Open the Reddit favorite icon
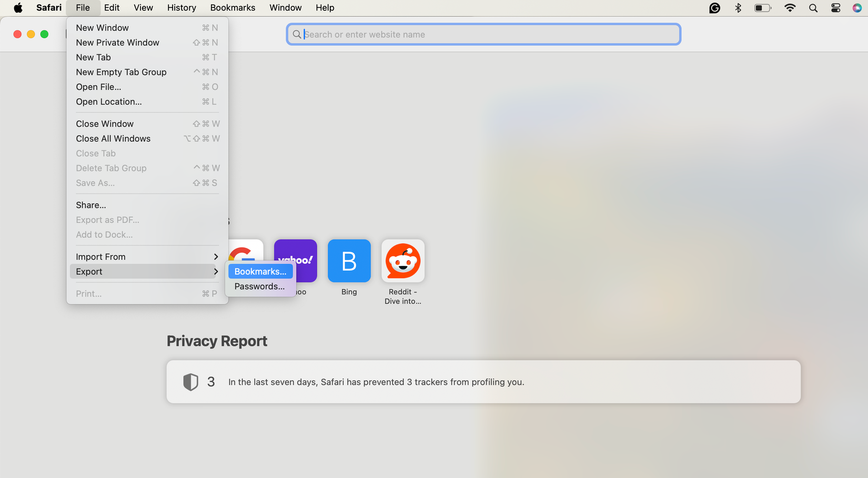Viewport: 868px width, 478px height. pyautogui.click(x=402, y=260)
